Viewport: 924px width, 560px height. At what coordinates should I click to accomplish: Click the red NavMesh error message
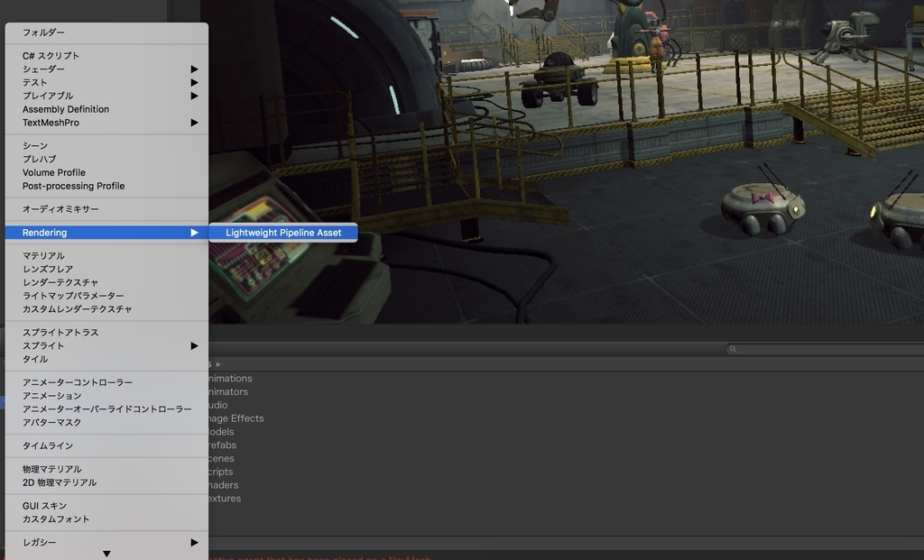point(320,557)
